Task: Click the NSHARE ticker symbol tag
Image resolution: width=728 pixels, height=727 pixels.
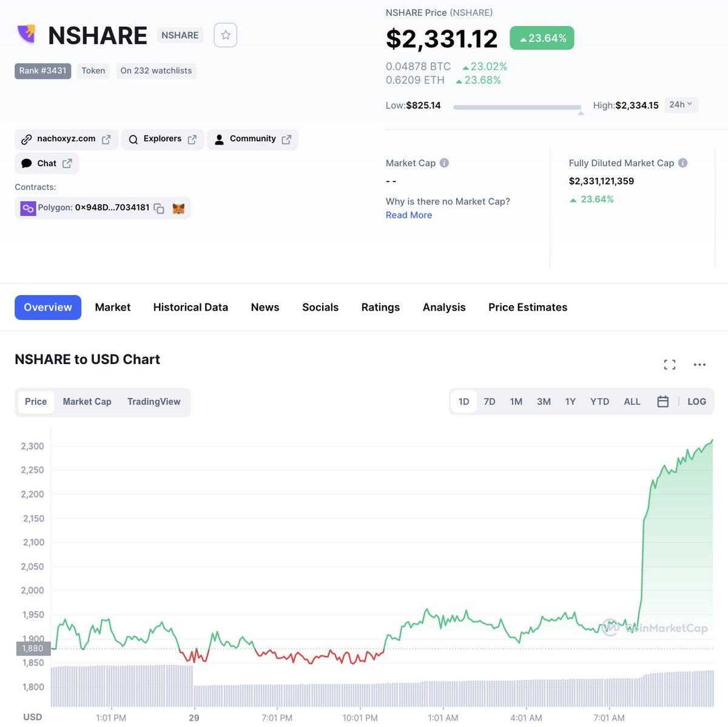Action: point(180,35)
